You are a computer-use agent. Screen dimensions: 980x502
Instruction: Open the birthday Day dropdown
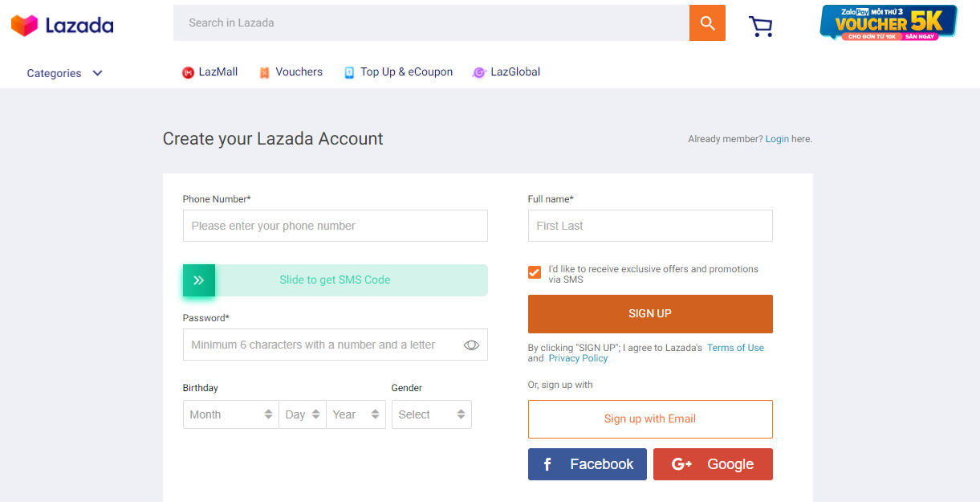(x=303, y=414)
